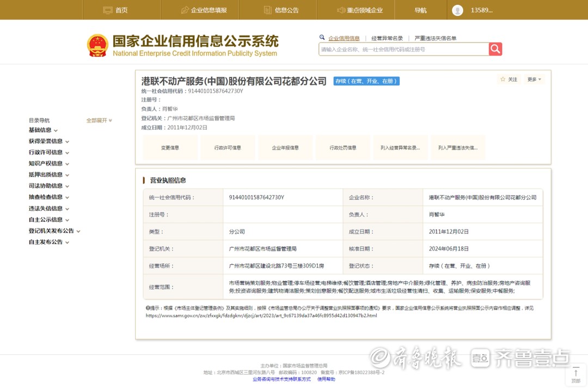The image size is (588, 389).
Task: Expand 登记机关发布公告 in sidebar
Action: (x=54, y=230)
